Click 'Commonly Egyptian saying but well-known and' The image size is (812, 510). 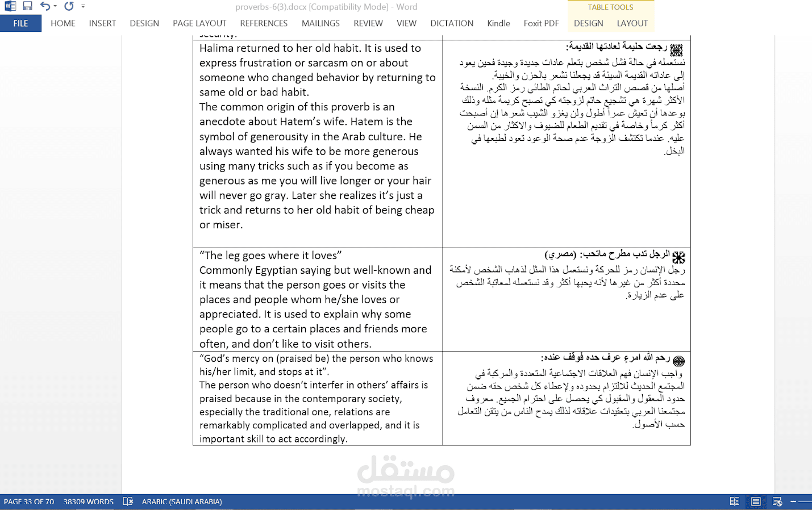315,270
